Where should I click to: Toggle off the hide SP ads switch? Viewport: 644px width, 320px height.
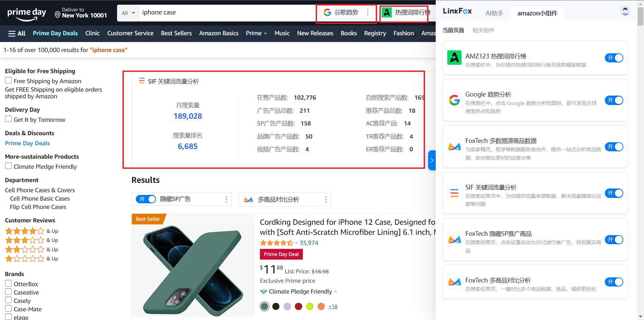coord(146,200)
